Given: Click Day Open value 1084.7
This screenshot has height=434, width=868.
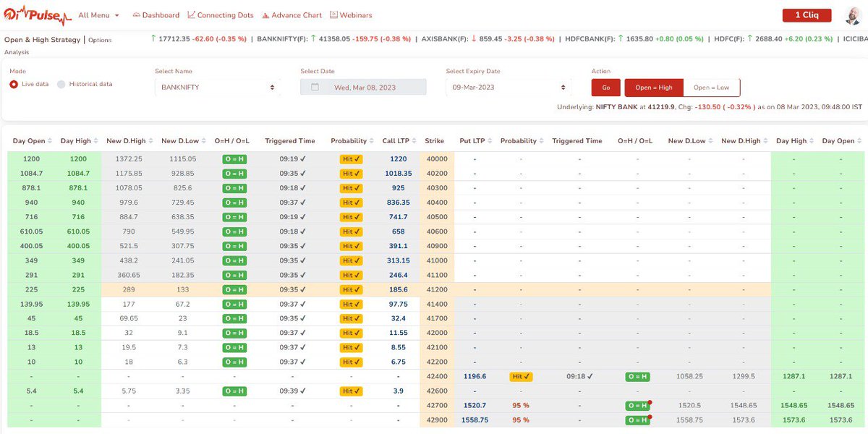Looking at the screenshot, I should 32,174.
